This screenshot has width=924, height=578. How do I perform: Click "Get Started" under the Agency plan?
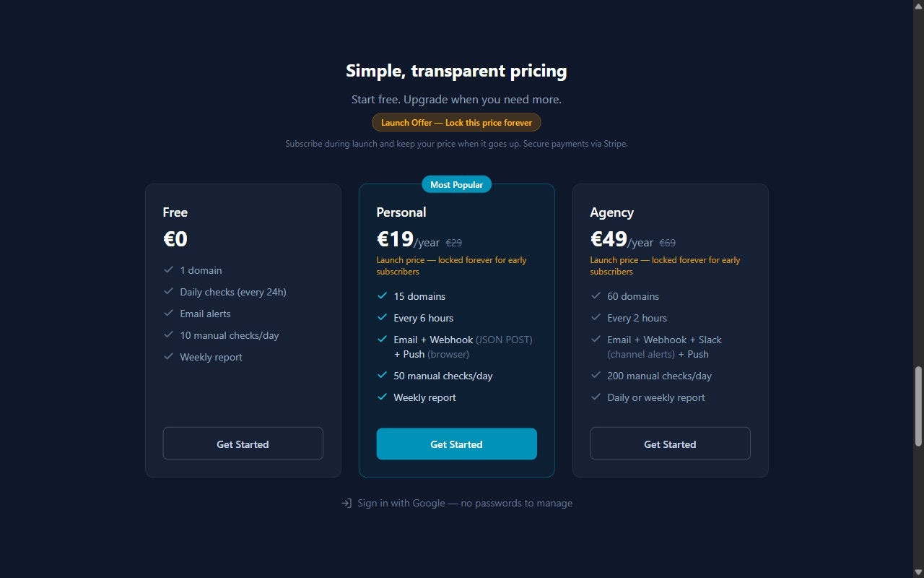tap(670, 444)
